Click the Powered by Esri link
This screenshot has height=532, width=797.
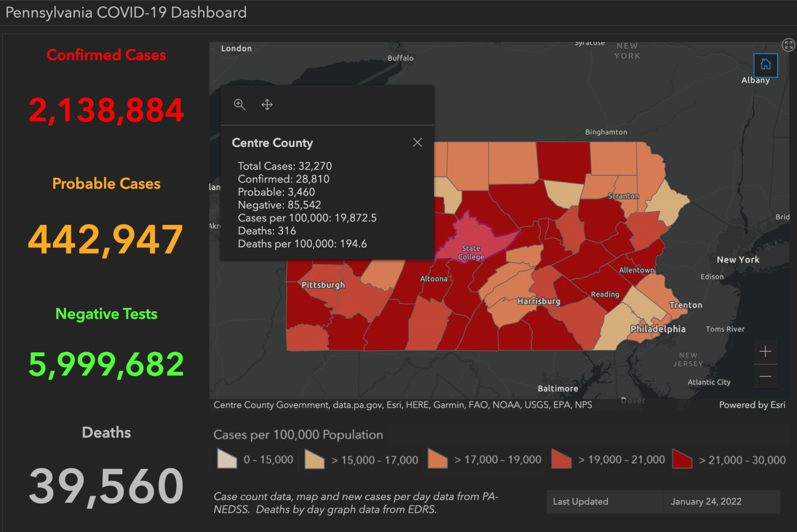point(752,405)
